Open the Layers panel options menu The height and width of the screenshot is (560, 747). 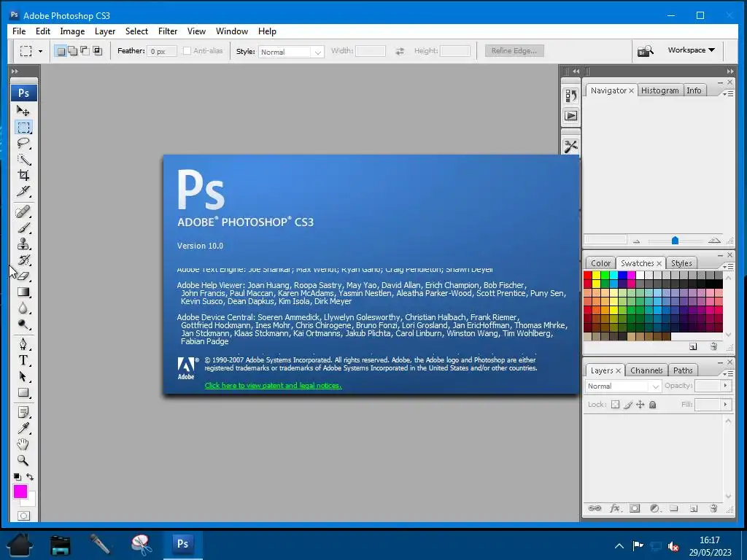click(728, 374)
